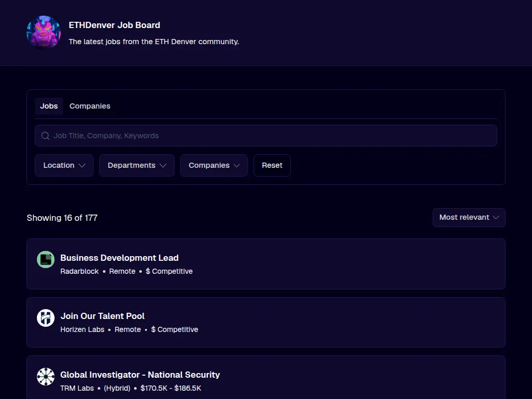Click the ETHDenver mascot logo image

pos(44,33)
